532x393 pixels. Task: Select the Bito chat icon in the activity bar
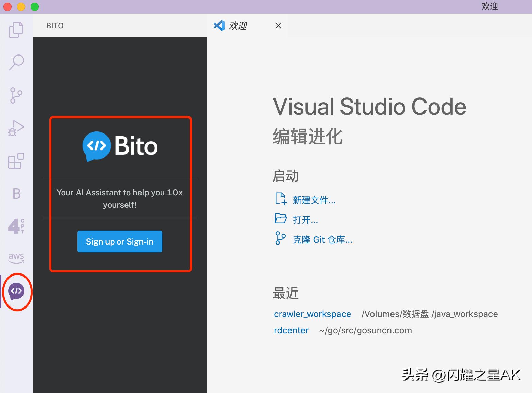[x=16, y=292]
